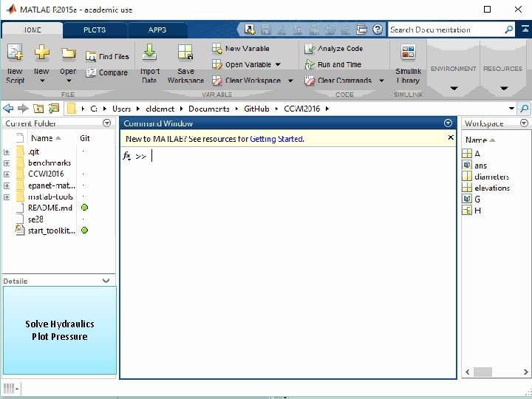The height and width of the screenshot is (399, 532).
Task: Select the elevations variable in the Workspace
Action: click(492, 188)
